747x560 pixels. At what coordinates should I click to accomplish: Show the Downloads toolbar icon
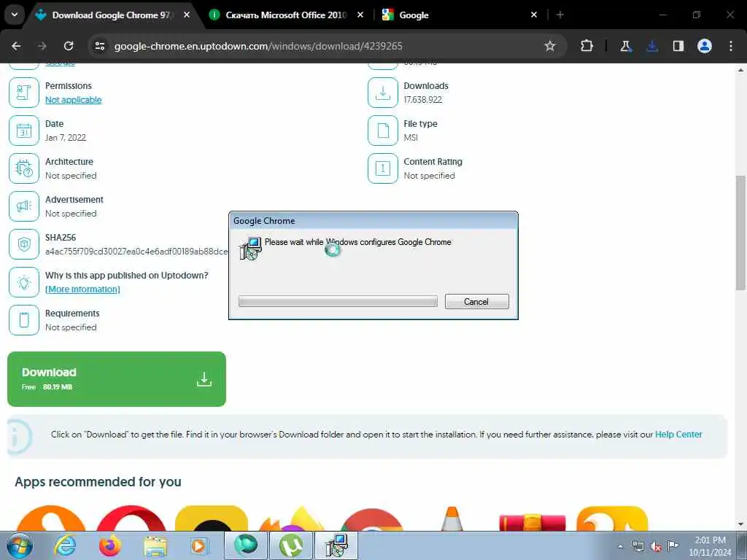(x=651, y=46)
